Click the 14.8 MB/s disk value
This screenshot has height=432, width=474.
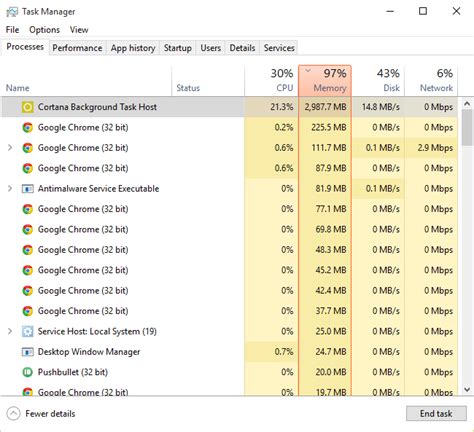coord(380,107)
